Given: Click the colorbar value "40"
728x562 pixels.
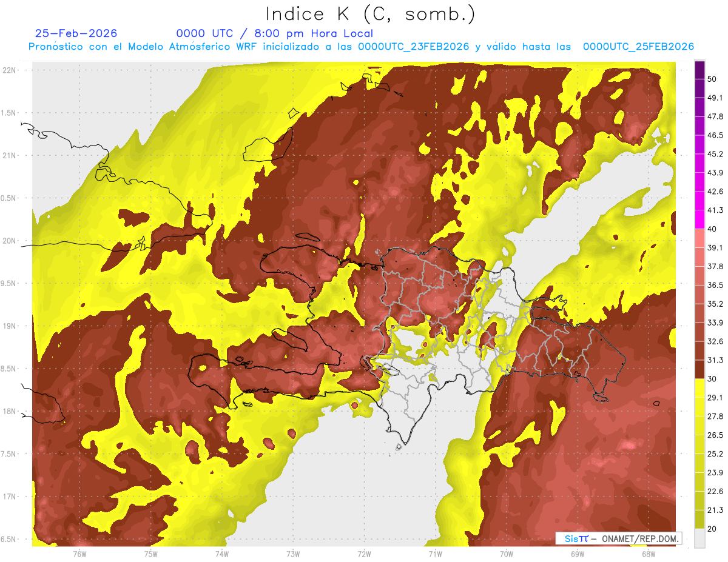Looking at the screenshot, I should [712, 229].
